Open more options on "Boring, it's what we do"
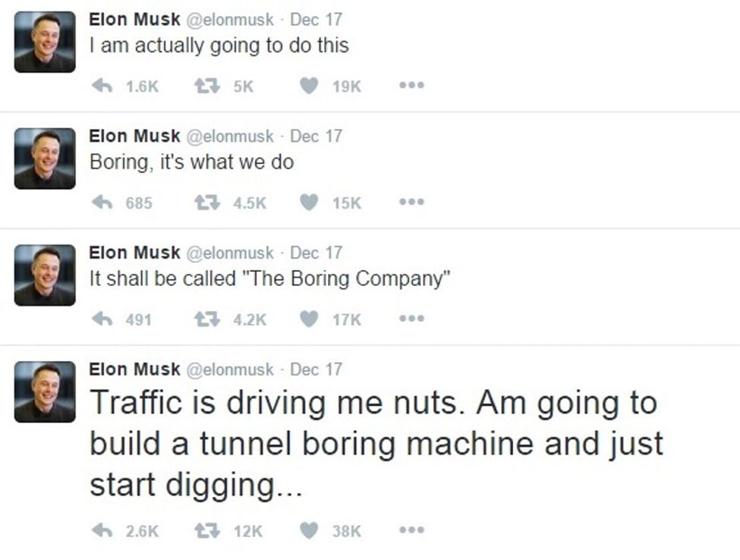This screenshot has height=560, width=740. point(411,203)
